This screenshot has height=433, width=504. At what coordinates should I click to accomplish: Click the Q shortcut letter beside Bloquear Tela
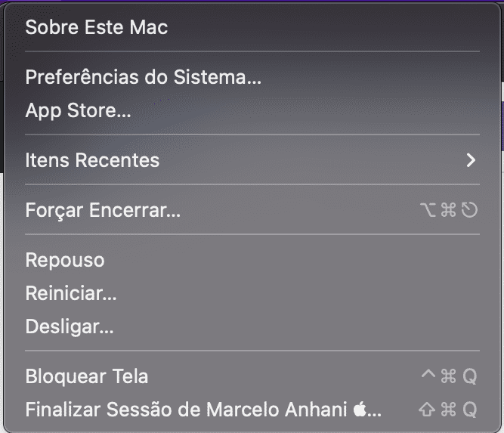[x=469, y=376]
